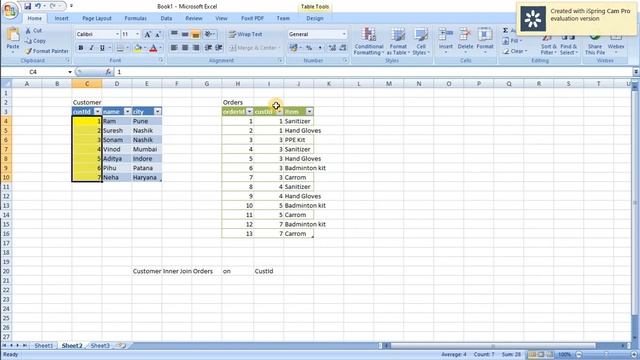Toggle Top Align vertical alignment
Image resolution: width=640 pixels, height=360 pixels.
pos(174,34)
